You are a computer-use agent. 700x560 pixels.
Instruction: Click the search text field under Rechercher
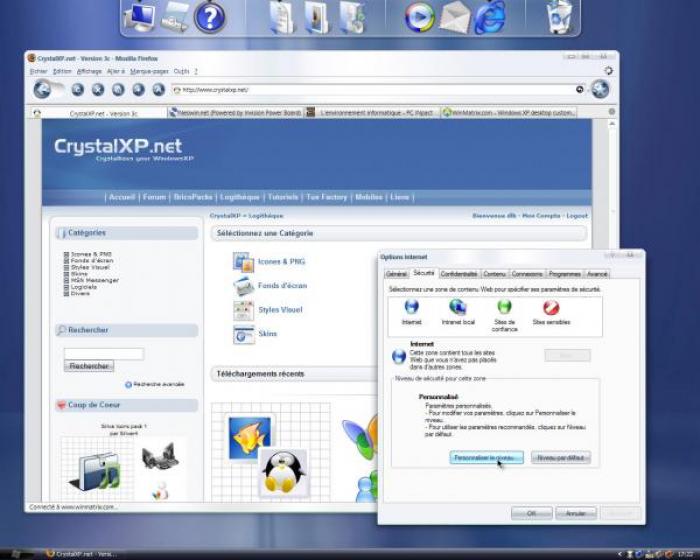[104, 354]
